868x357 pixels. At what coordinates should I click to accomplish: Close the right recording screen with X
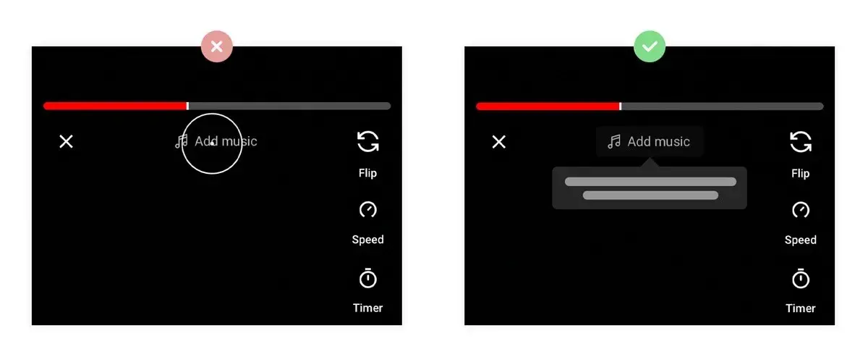click(498, 141)
